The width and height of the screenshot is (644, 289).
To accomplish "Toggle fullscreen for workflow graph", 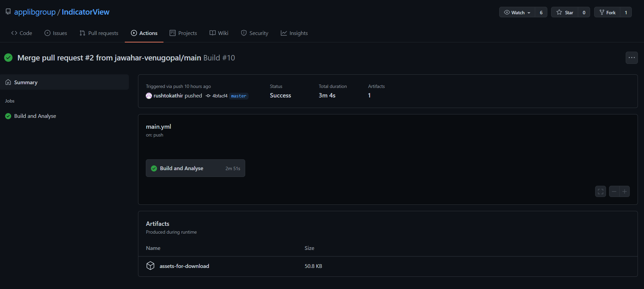I will pyautogui.click(x=601, y=192).
